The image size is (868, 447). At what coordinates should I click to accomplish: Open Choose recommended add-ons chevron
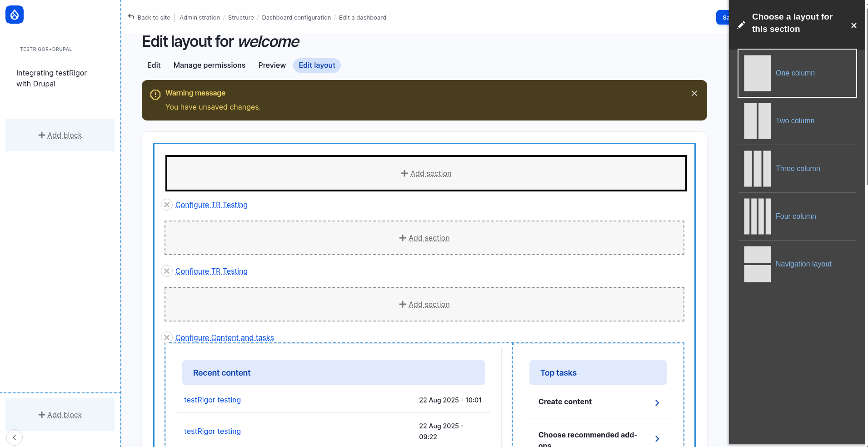pos(657,439)
